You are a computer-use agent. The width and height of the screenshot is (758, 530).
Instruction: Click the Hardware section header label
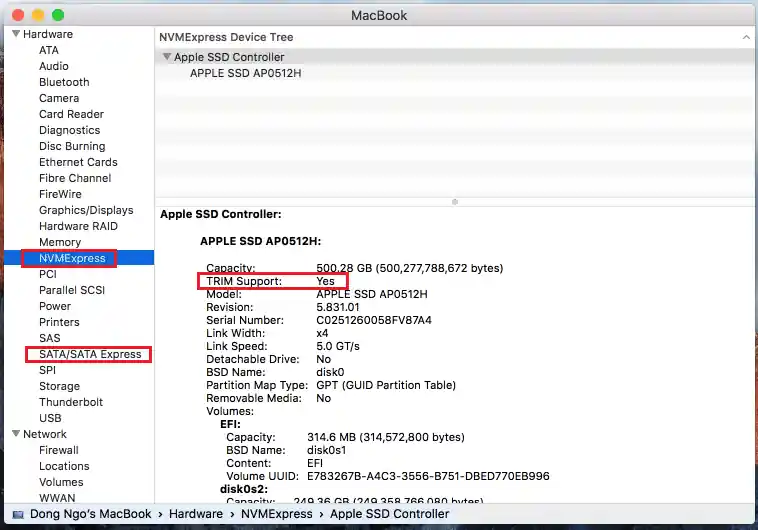click(x=48, y=34)
